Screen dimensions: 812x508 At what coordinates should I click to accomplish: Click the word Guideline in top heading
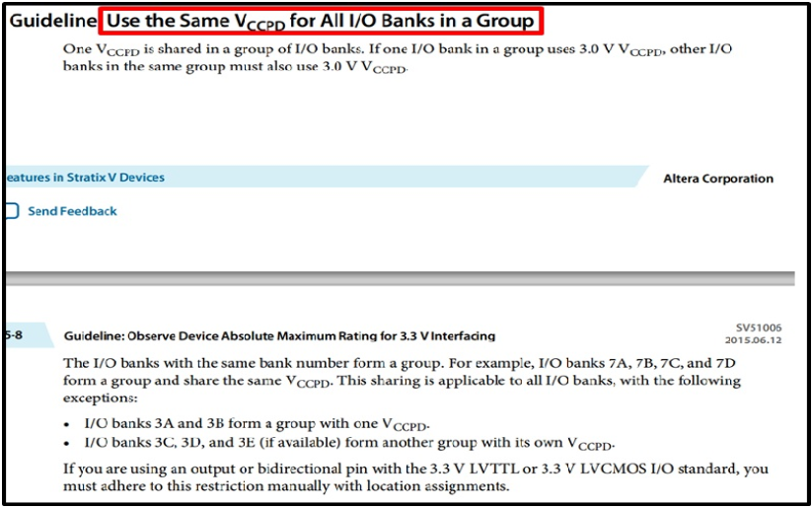tap(52, 21)
